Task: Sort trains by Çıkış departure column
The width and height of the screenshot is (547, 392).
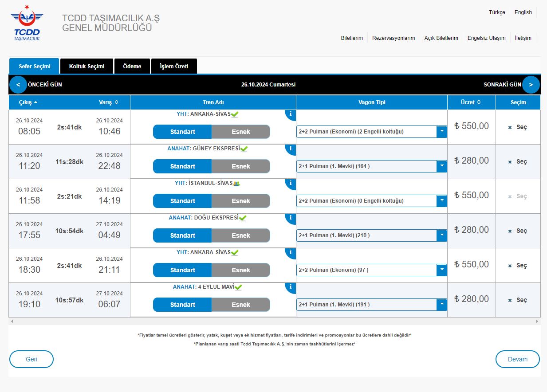Action: 28,102
